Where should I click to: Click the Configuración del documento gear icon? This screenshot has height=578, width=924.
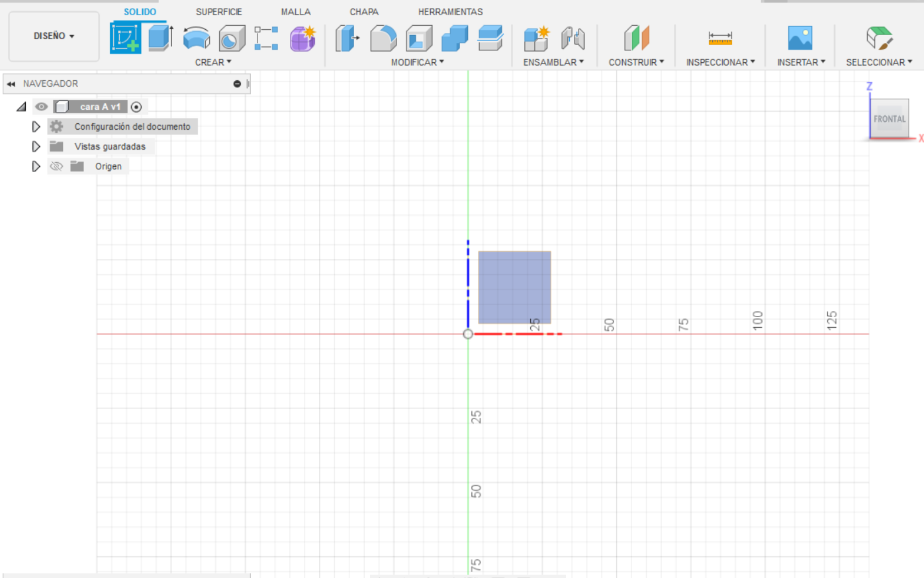[57, 126]
